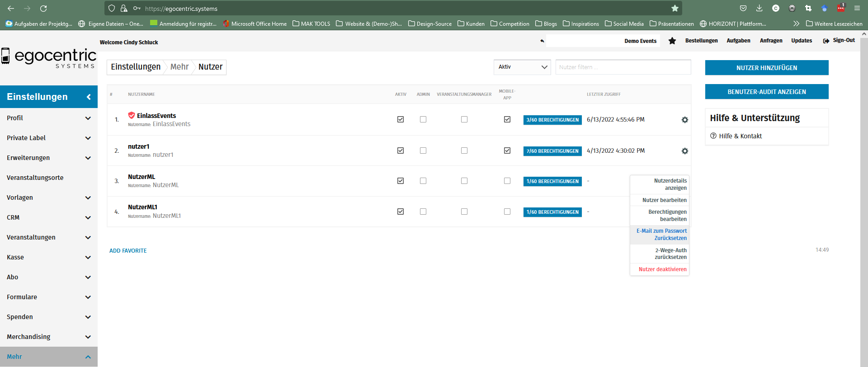Screen dimensions: 868x367
Task: Open the browser downloads icon
Action: pyautogui.click(x=759, y=8)
